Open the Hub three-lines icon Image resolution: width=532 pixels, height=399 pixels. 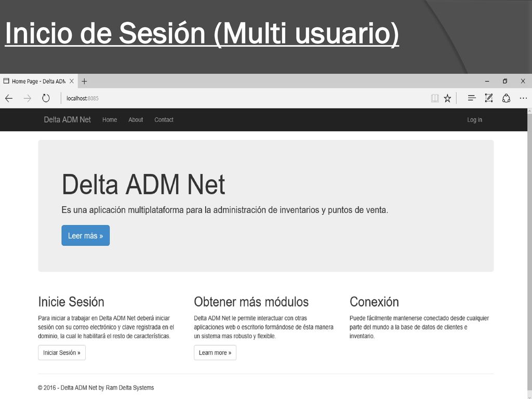[x=472, y=98]
